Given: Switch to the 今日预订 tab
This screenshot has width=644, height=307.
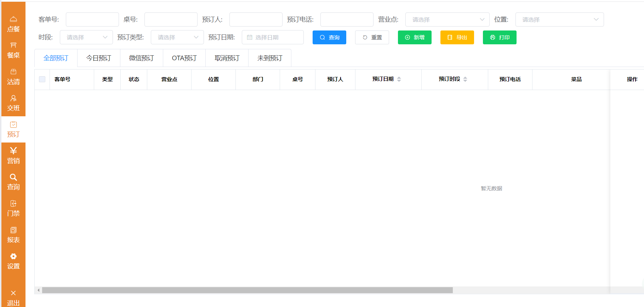Looking at the screenshot, I should pyautogui.click(x=99, y=58).
